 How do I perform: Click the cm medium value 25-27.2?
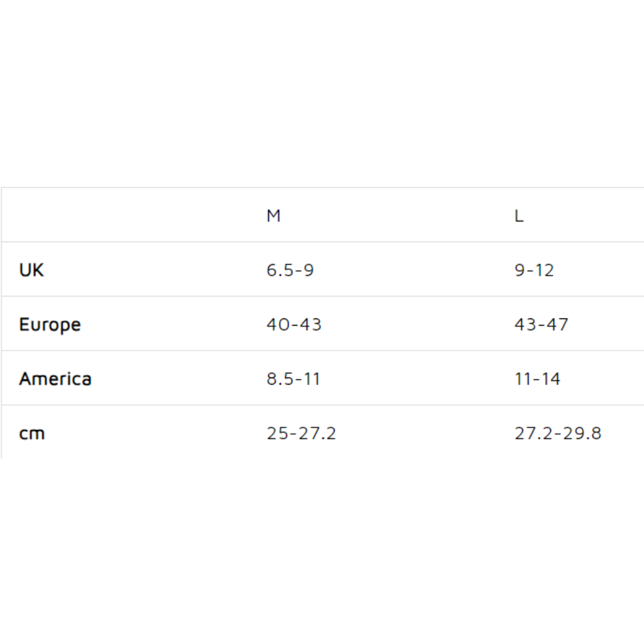click(x=301, y=434)
